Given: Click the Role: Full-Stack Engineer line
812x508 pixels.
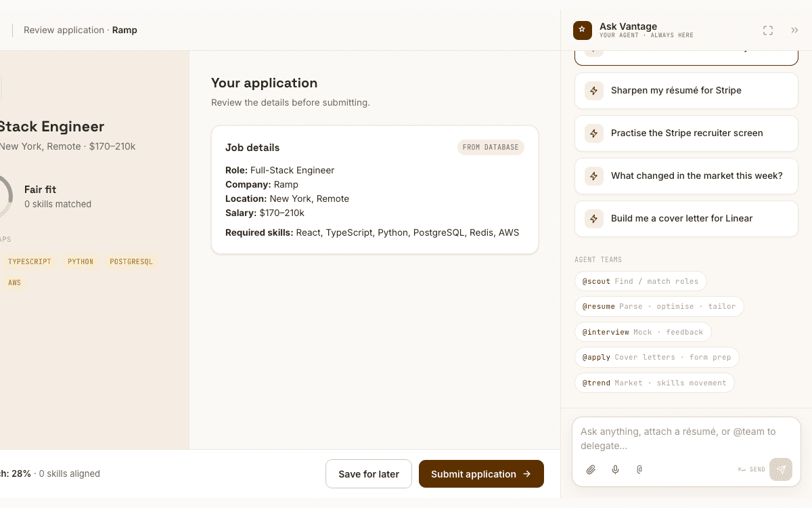Looking at the screenshot, I should pos(279,170).
